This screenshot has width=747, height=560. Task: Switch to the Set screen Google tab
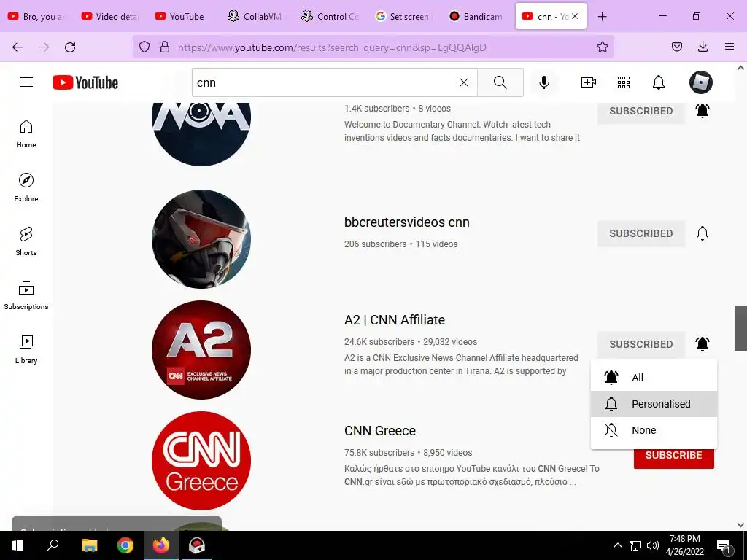[403, 16]
